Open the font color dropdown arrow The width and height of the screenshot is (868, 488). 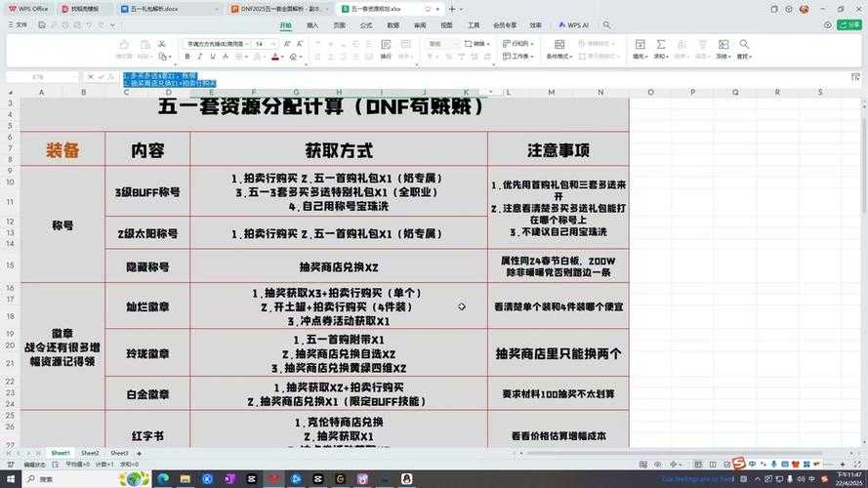pos(282,57)
